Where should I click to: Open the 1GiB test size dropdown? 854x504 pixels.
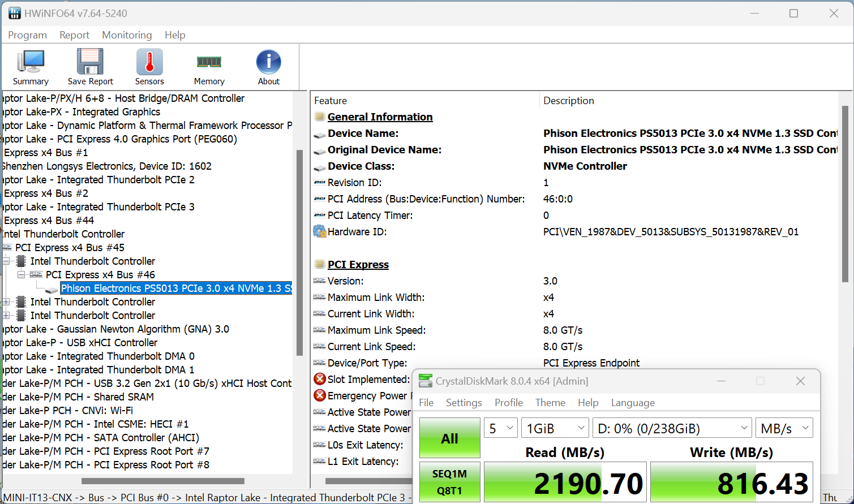pyautogui.click(x=555, y=428)
